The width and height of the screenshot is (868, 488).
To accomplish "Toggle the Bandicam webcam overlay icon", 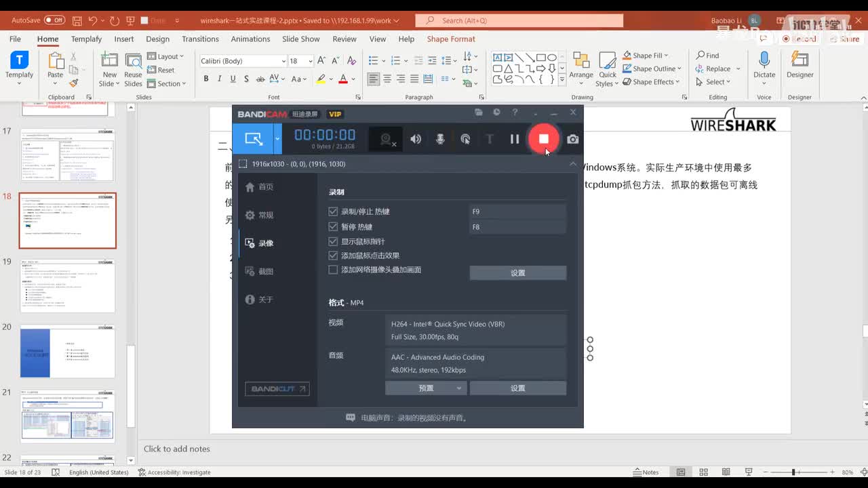I will [x=387, y=139].
